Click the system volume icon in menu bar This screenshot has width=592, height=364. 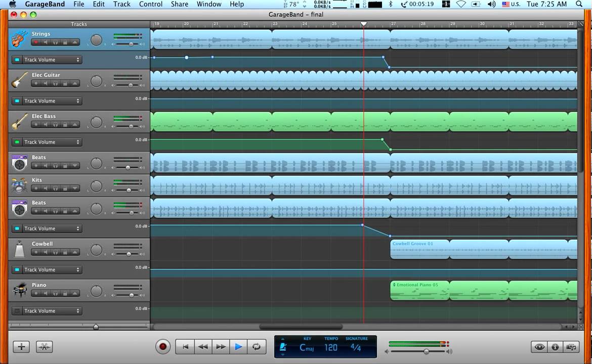[x=491, y=4]
